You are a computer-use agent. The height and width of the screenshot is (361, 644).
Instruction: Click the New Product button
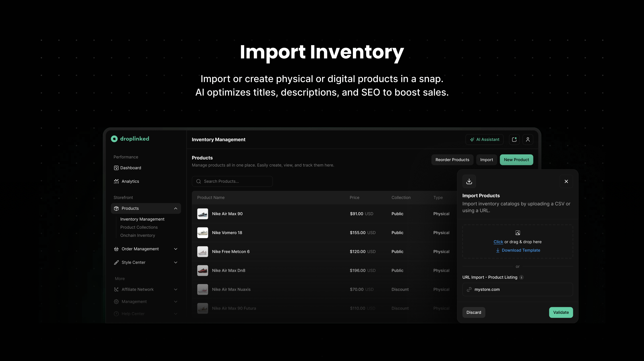point(516,160)
